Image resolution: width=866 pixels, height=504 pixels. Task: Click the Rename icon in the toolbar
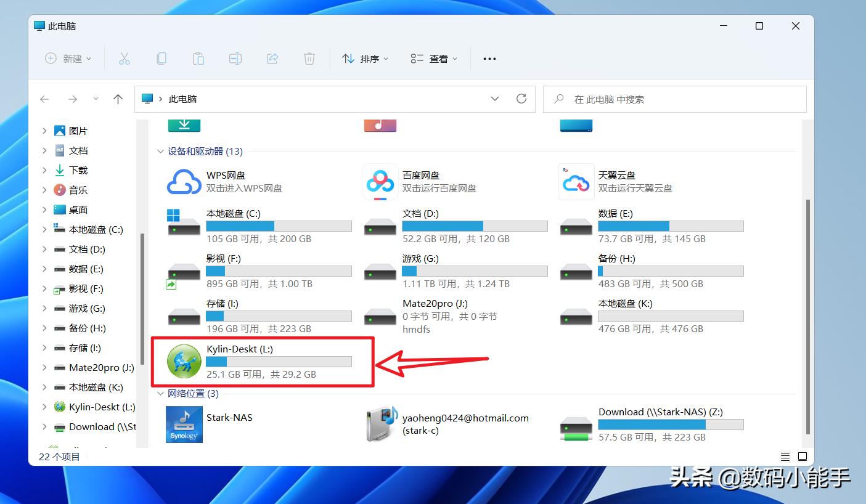(235, 58)
